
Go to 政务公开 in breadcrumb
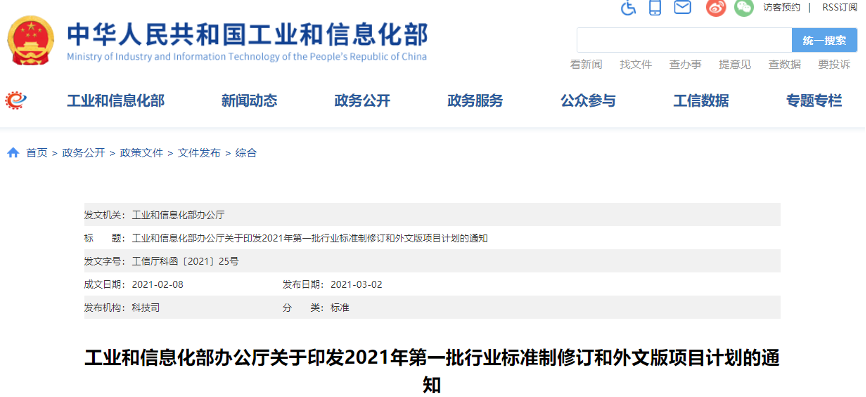click(x=83, y=153)
